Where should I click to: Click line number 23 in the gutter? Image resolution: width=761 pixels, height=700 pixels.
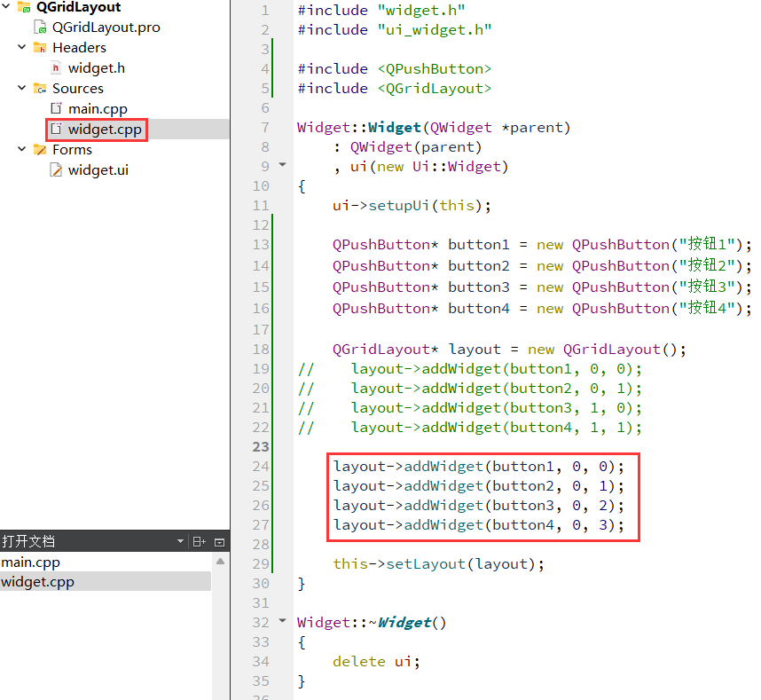point(261,446)
